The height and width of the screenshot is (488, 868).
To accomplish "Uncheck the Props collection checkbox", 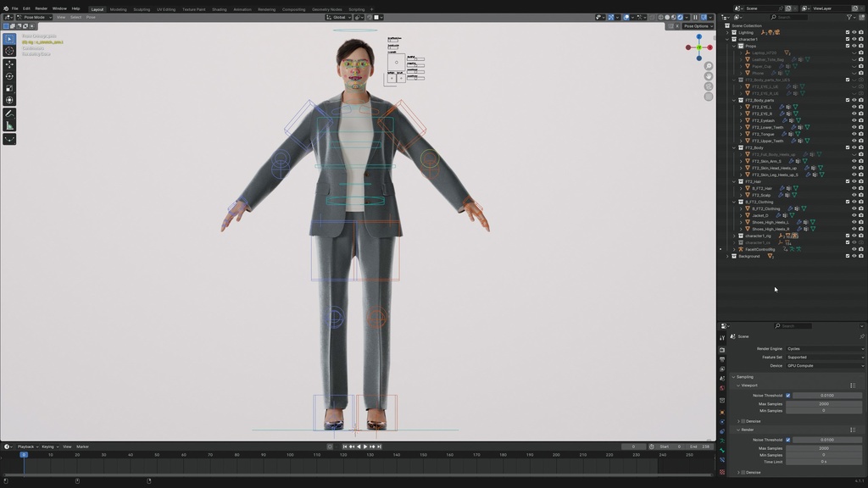I will (848, 46).
